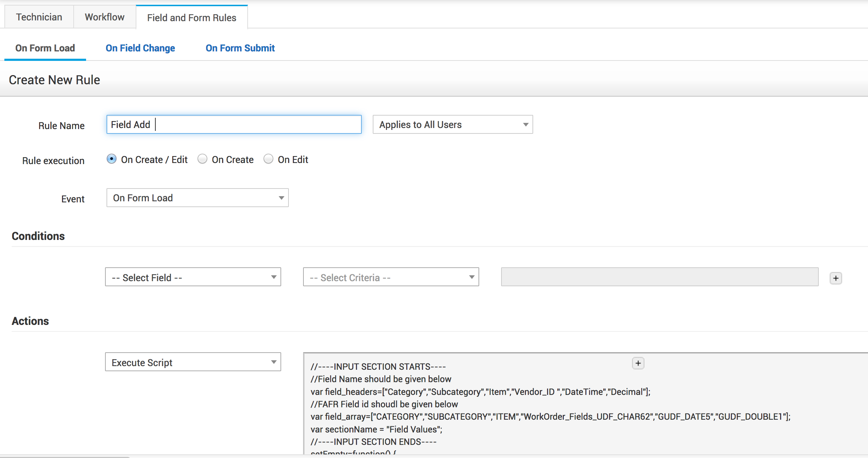Go to On Form Submit rules
This screenshot has height=458, width=868.
pyautogui.click(x=240, y=48)
